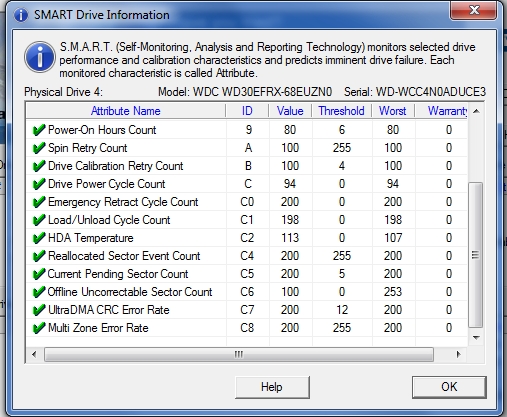Click the large blue information icon
The image size is (507, 417).
pyautogui.click(x=40, y=57)
